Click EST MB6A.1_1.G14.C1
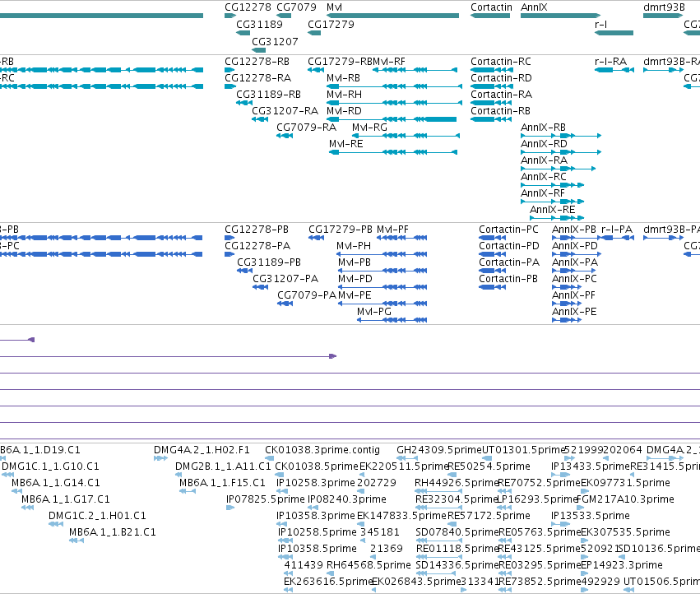The image size is (700, 594). pos(56,483)
